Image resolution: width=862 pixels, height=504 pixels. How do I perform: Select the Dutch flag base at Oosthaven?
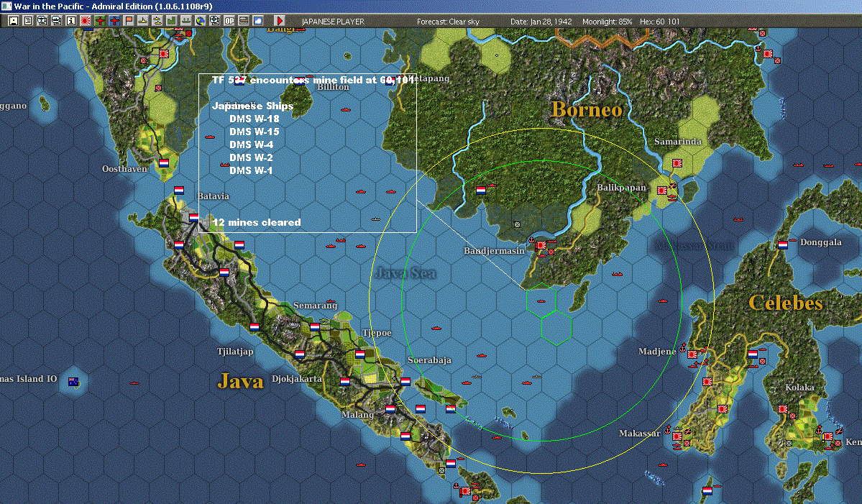164,162
